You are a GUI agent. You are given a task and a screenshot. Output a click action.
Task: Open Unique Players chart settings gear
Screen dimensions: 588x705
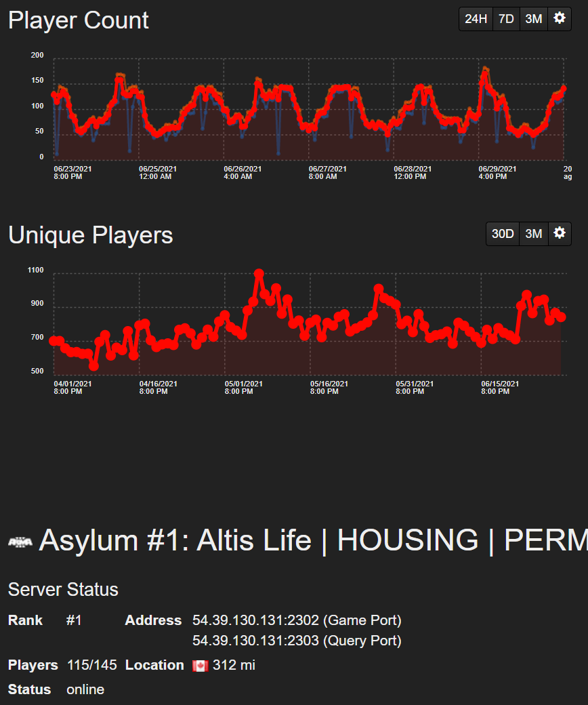(560, 234)
